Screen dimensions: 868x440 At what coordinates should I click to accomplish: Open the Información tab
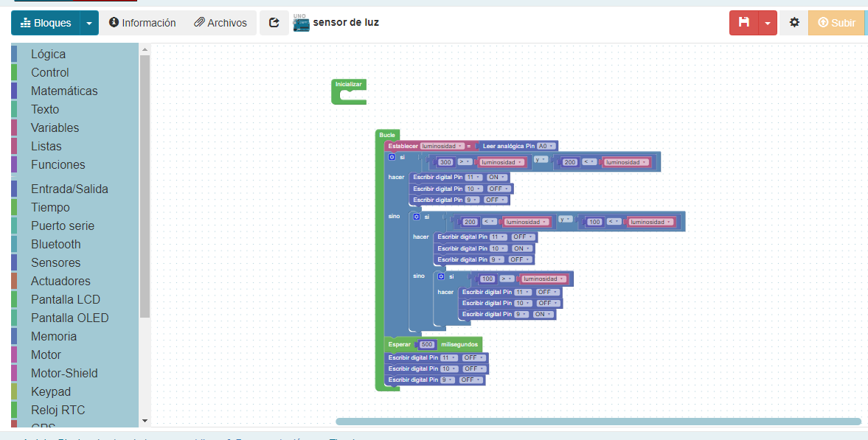point(142,23)
